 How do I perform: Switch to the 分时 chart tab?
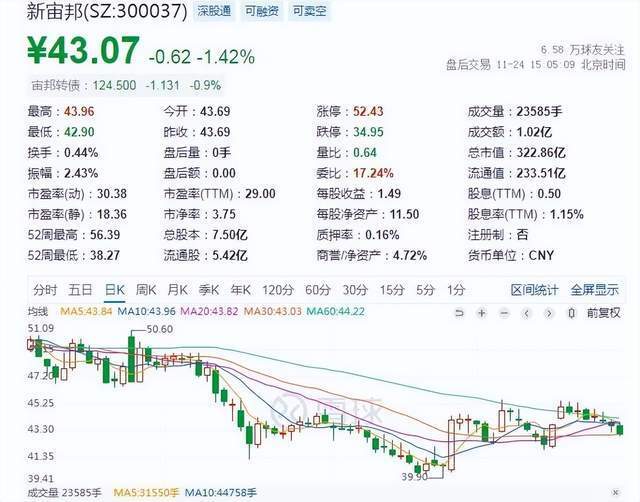[45, 290]
